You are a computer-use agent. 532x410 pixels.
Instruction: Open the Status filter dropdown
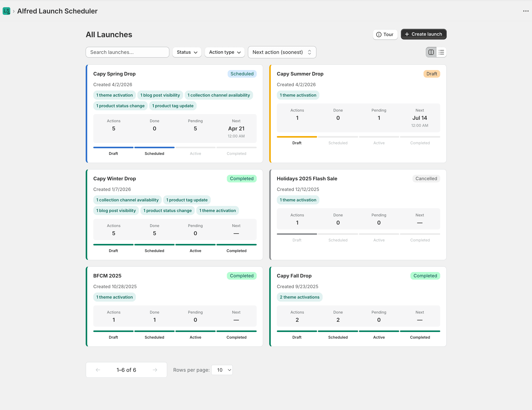click(x=187, y=52)
